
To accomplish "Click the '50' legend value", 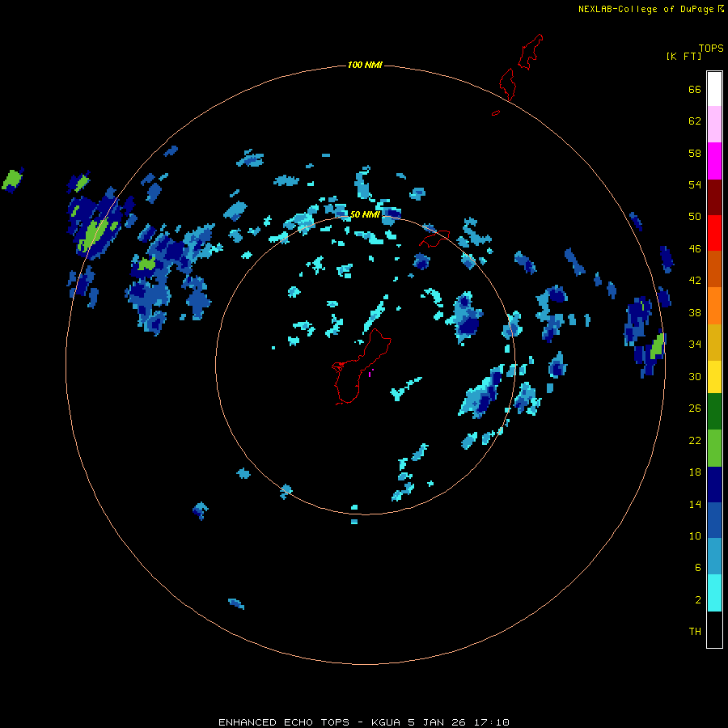I will (695, 217).
